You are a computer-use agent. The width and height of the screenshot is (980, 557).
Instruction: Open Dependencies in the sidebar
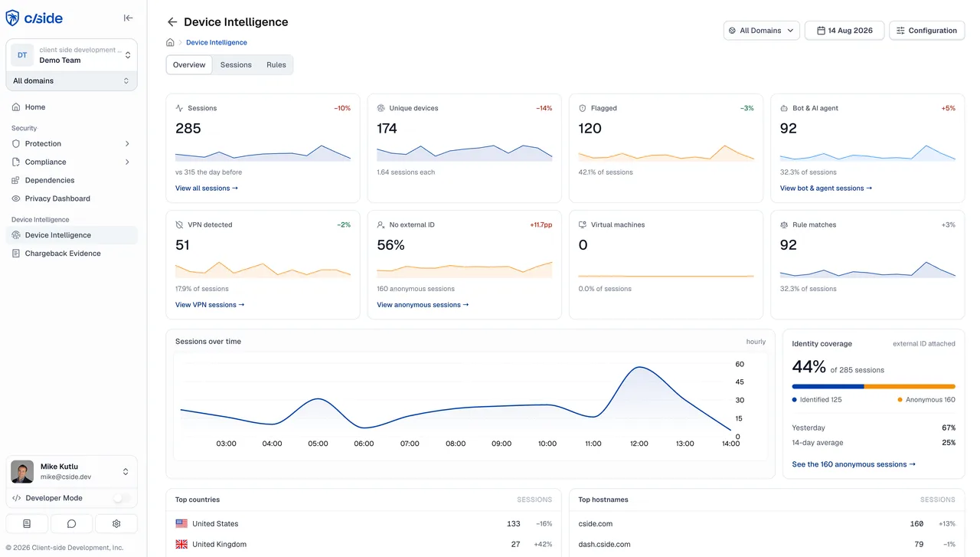pos(72,181)
